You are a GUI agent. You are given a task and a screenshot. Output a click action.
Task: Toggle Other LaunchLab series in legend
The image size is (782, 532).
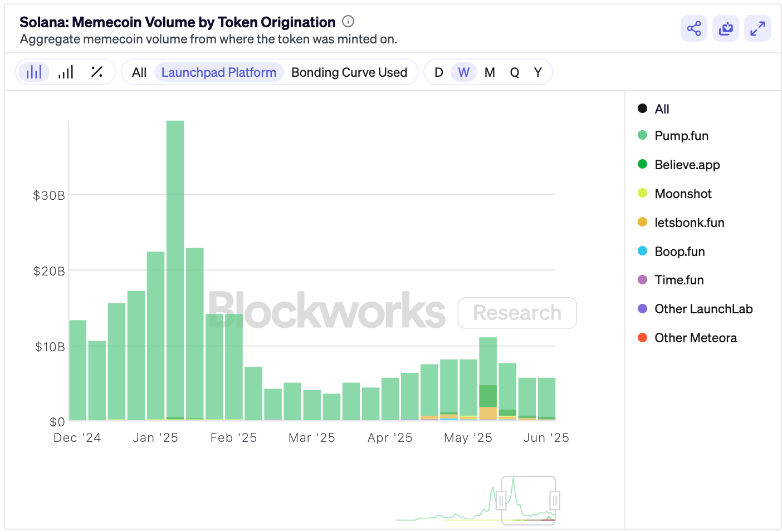pos(695,309)
